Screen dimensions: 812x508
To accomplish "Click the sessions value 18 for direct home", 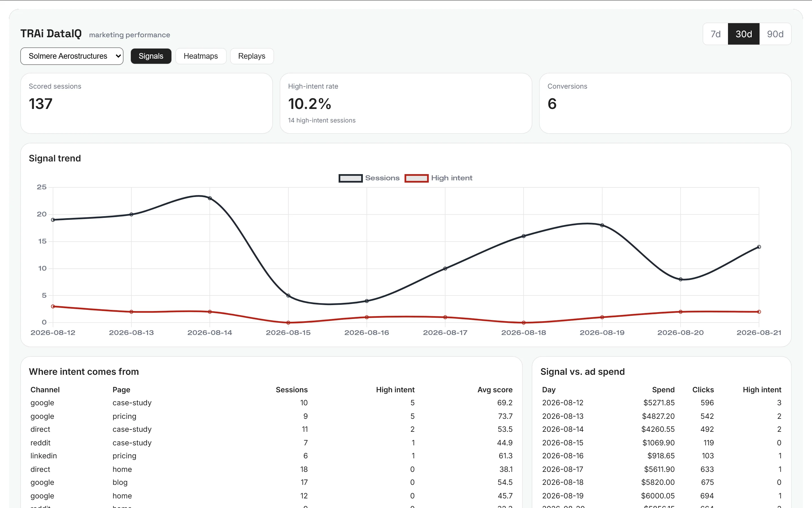I will click(304, 469).
